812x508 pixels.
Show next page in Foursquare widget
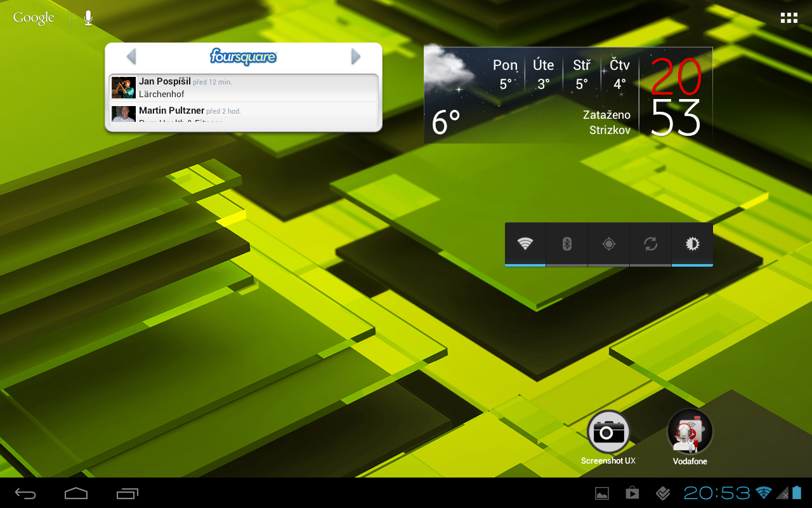pyautogui.click(x=356, y=57)
